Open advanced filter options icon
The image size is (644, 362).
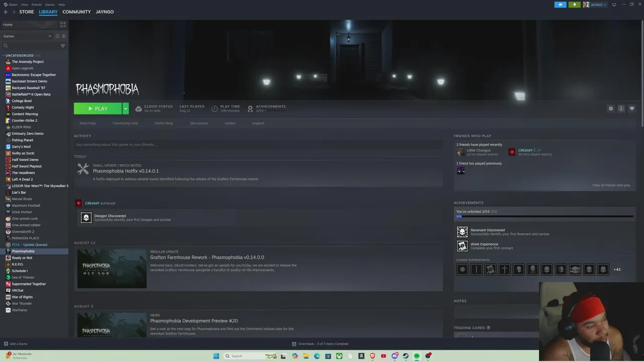tap(63, 46)
